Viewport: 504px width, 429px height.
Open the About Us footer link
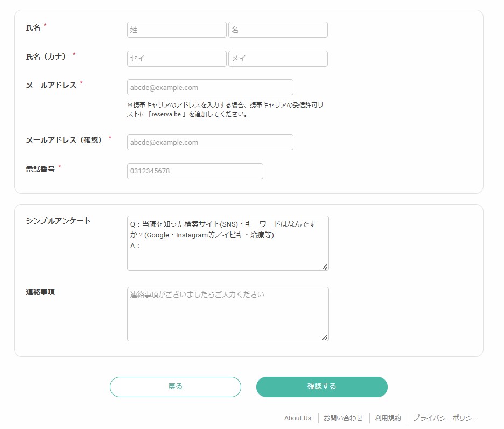pyautogui.click(x=298, y=418)
